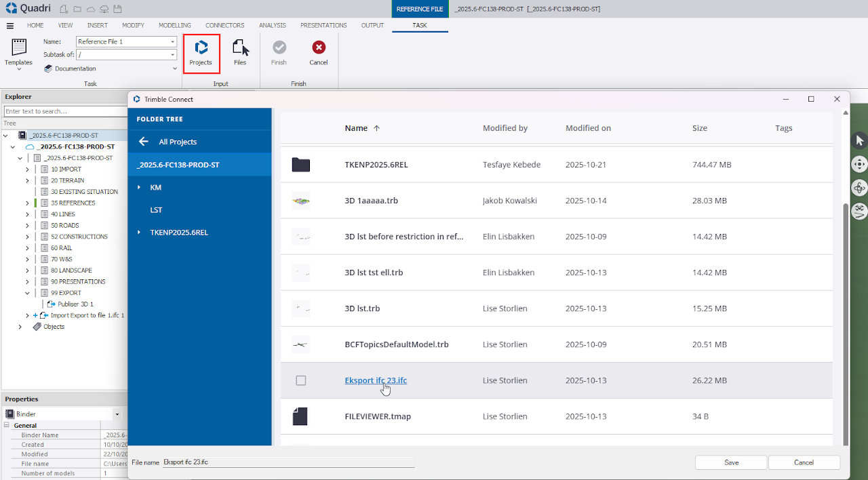Screen dimensions: 868x480
Task: Click Cancel in the Trimble Connect dialog
Action: tap(804, 462)
